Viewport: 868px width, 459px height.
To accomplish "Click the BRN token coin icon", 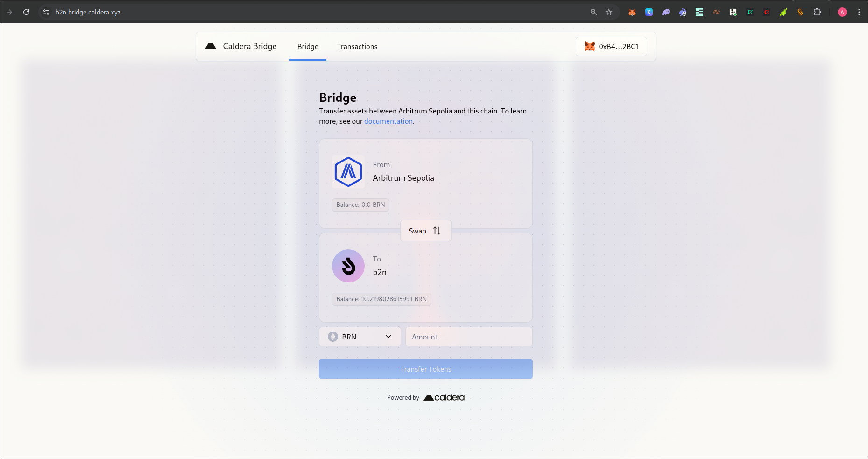I will click(333, 337).
